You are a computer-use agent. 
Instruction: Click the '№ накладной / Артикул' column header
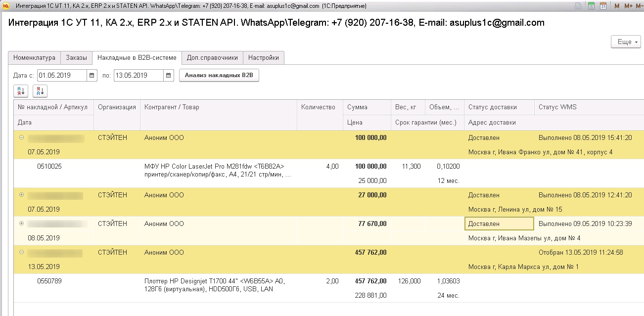point(53,107)
